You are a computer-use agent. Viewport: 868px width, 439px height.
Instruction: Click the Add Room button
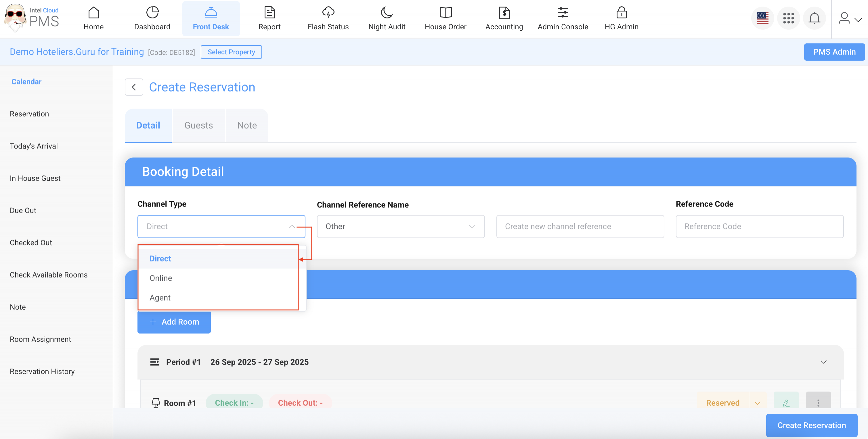pos(174,322)
